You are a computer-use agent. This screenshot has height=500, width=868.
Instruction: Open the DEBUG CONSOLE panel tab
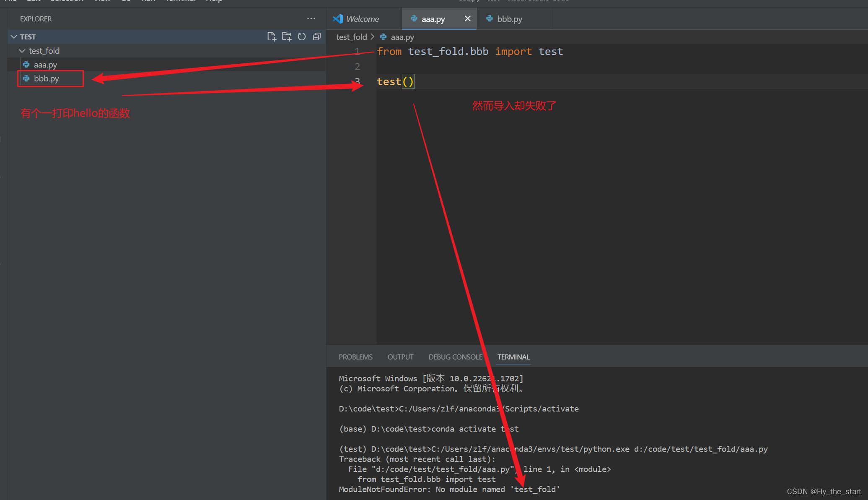pyautogui.click(x=455, y=357)
